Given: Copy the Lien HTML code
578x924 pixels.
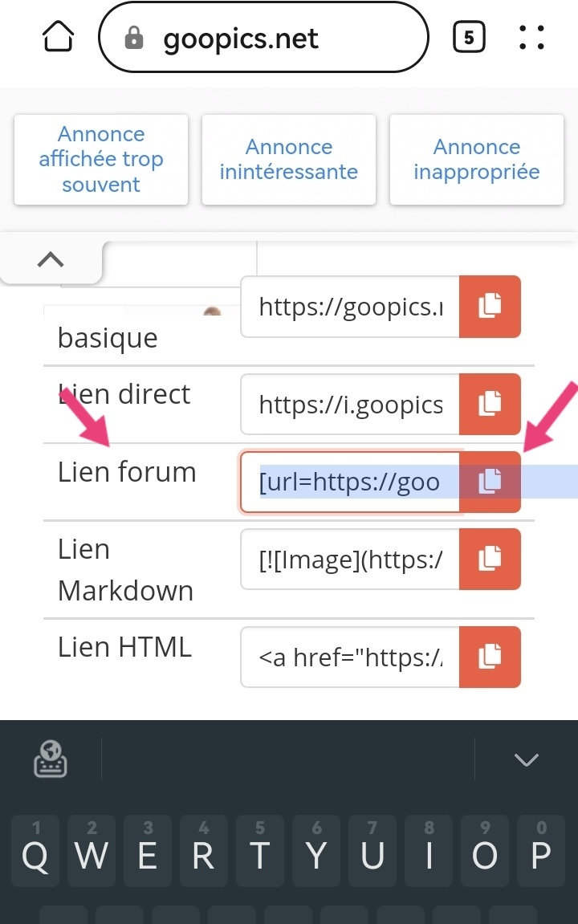Looking at the screenshot, I should coord(490,657).
